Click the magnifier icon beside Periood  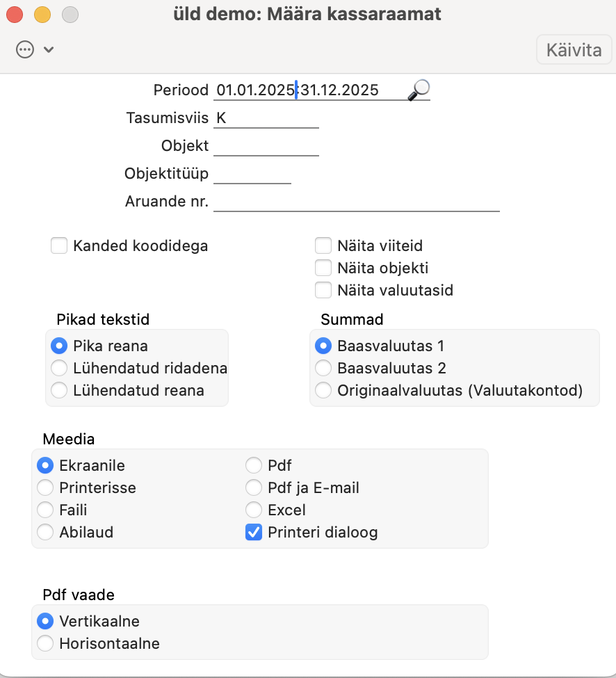419,90
